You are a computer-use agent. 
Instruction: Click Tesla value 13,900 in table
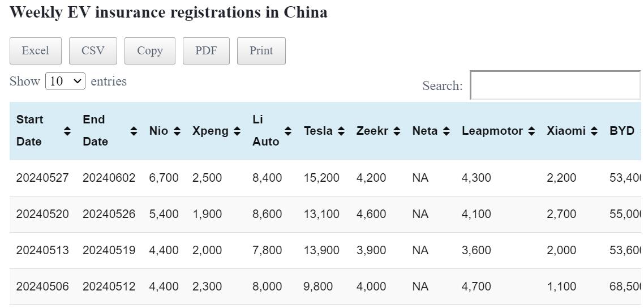coord(321,250)
